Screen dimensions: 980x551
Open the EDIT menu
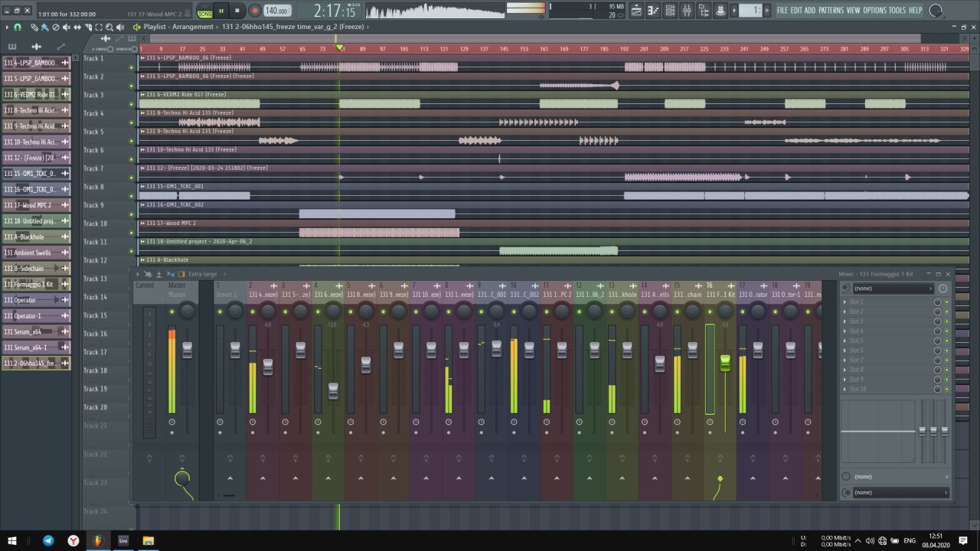pyautogui.click(x=796, y=11)
